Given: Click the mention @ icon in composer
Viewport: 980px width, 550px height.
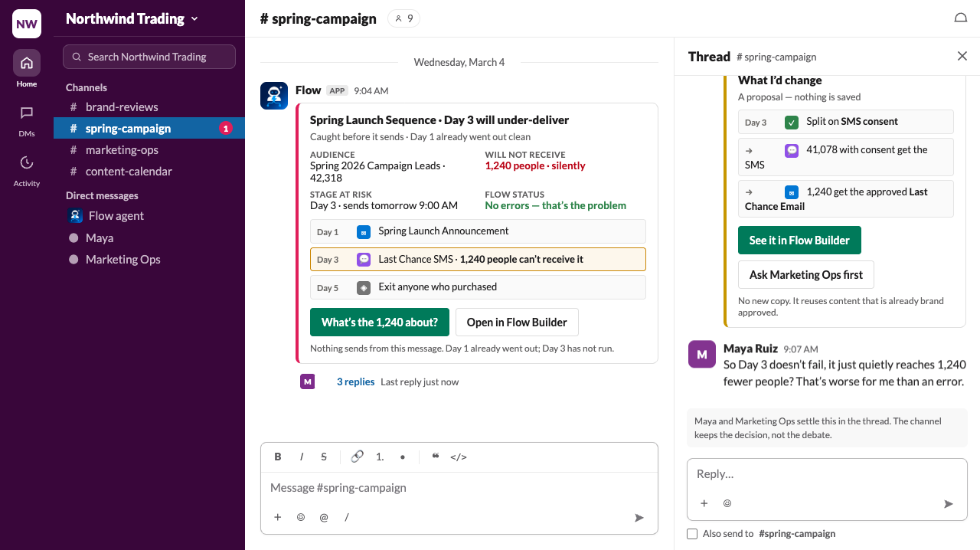Looking at the screenshot, I should [324, 517].
